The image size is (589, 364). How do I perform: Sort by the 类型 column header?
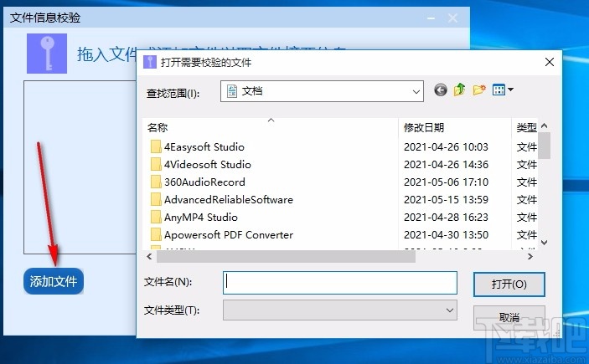coord(526,127)
